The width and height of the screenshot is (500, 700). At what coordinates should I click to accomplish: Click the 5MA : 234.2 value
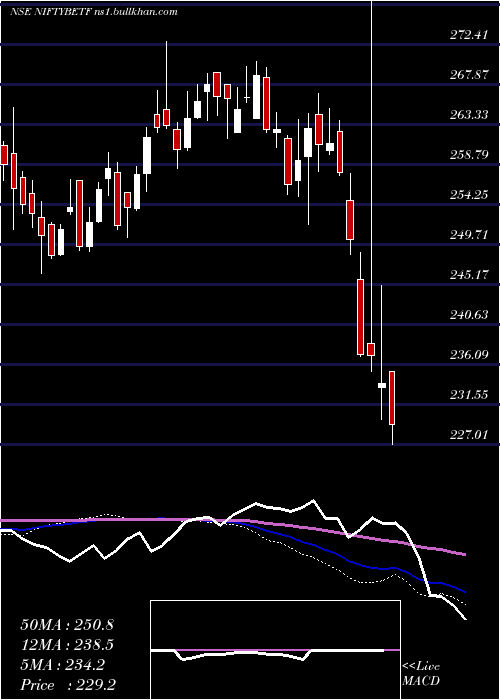pyautogui.click(x=62, y=665)
